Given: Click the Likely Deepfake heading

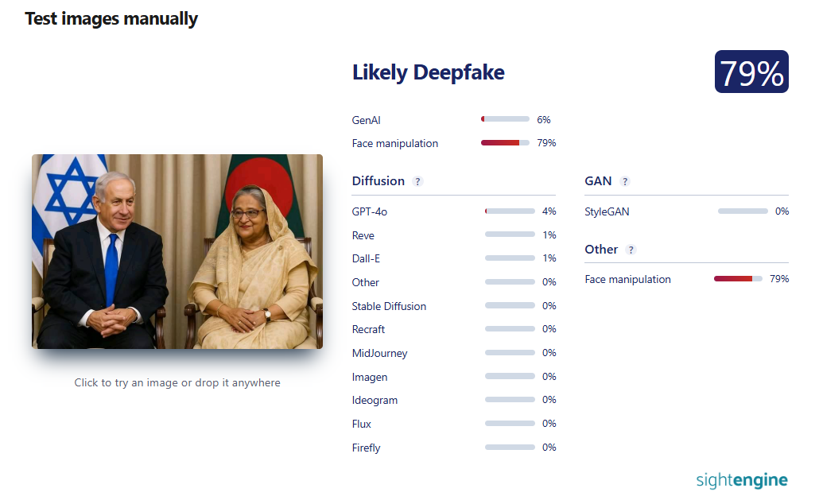Looking at the screenshot, I should pos(429,72).
